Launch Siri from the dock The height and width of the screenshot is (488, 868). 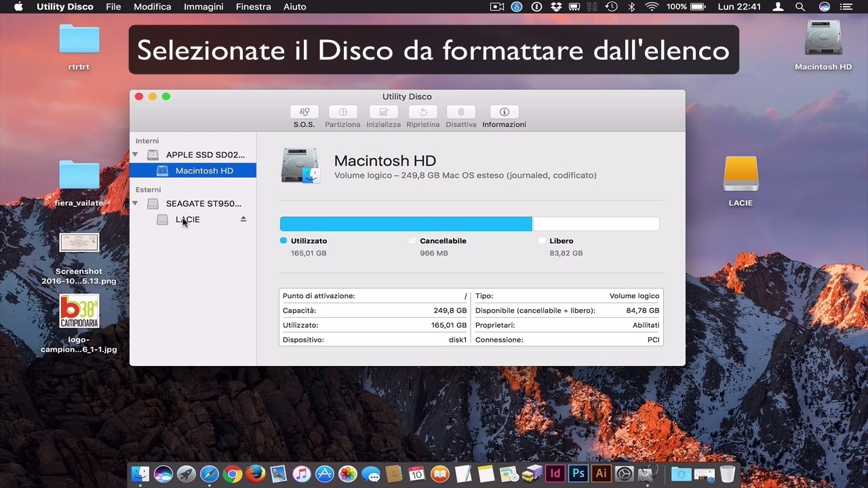coord(163,473)
